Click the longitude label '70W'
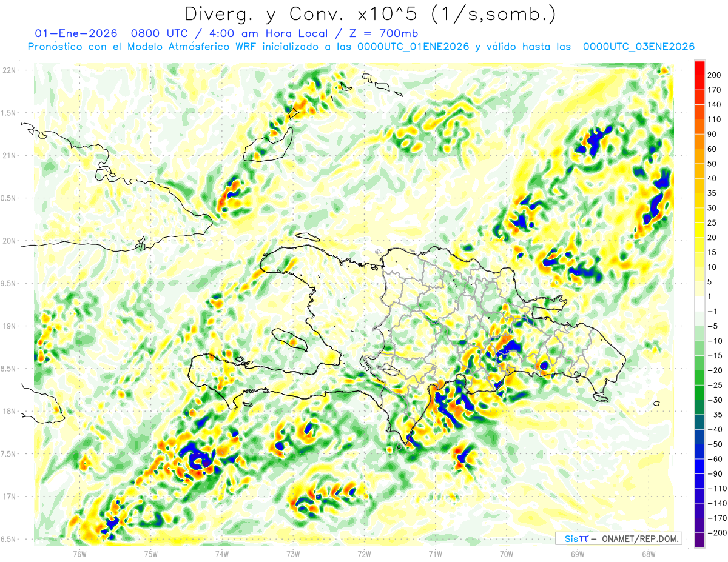Viewport: 728px width, 562px height. pos(507,554)
